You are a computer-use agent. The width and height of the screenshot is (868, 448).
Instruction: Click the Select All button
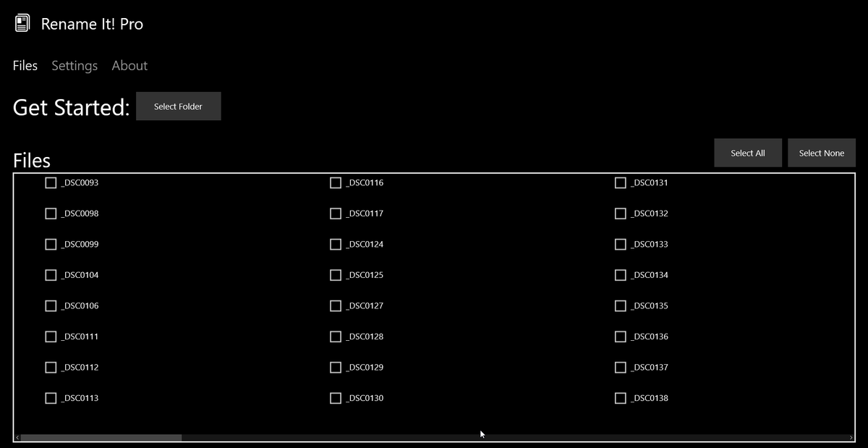click(x=748, y=153)
